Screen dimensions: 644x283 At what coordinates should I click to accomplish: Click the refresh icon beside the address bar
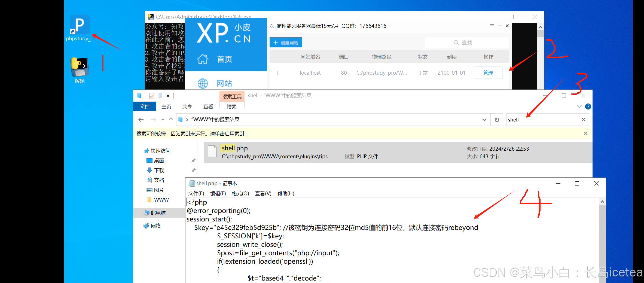pyautogui.click(x=497, y=120)
